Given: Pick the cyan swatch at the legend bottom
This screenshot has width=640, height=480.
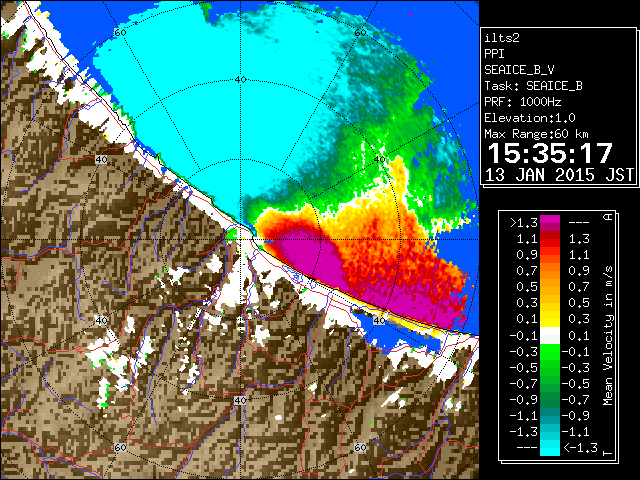Looking at the screenshot, I should coord(550,447).
